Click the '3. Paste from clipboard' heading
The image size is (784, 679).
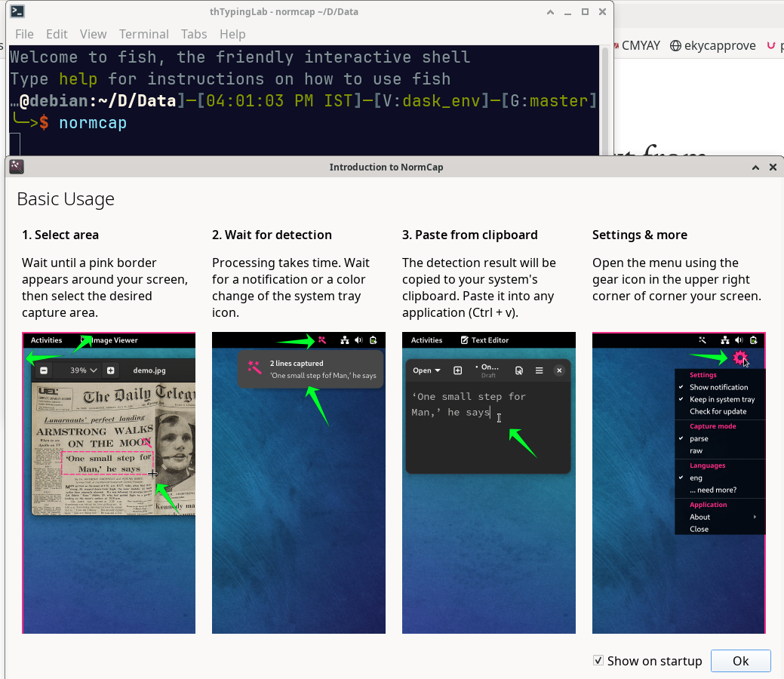point(469,235)
